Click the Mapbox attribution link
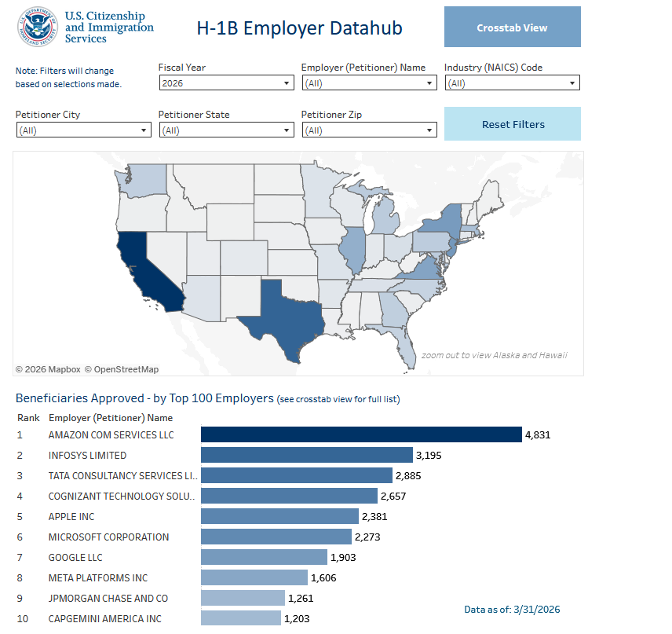Viewport: 672px width, 634px height. 48,369
